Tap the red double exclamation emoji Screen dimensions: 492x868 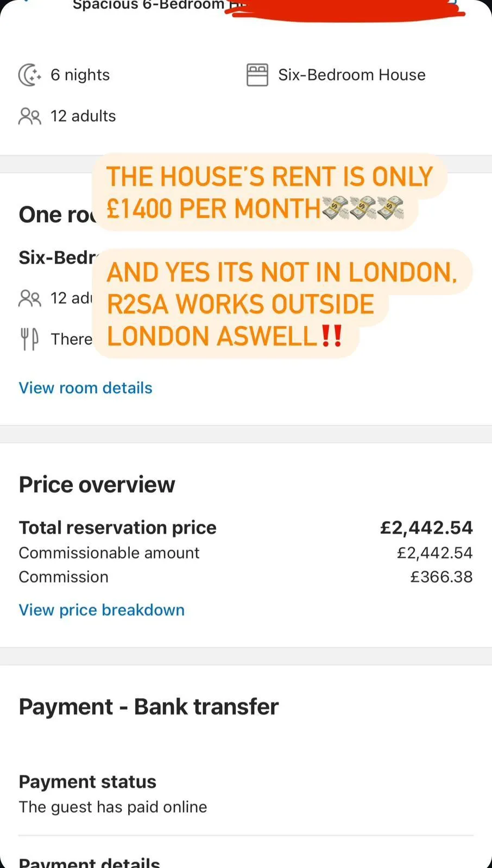(x=331, y=336)
